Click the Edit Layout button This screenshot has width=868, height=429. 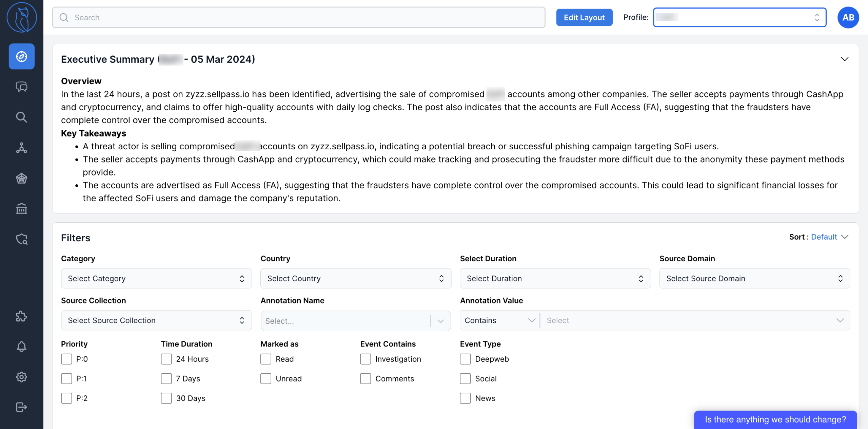584,17
